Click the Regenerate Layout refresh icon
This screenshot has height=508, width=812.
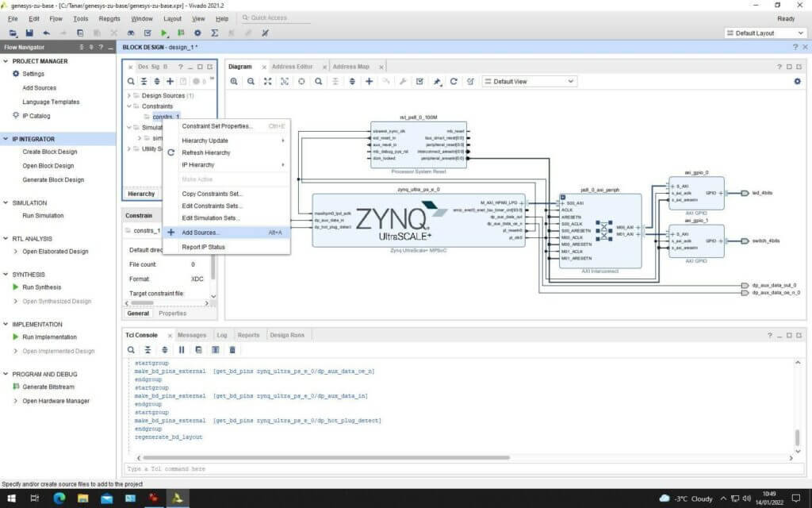(454, 81)
